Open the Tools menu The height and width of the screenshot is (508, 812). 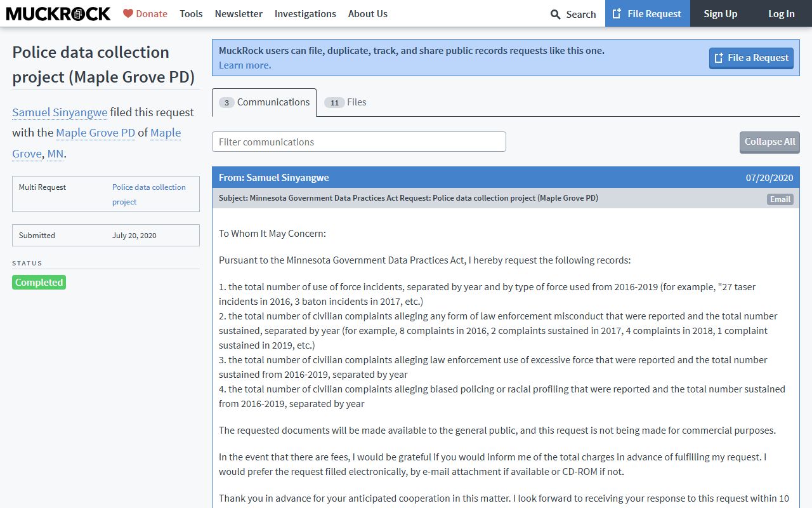tap(191, 13)
